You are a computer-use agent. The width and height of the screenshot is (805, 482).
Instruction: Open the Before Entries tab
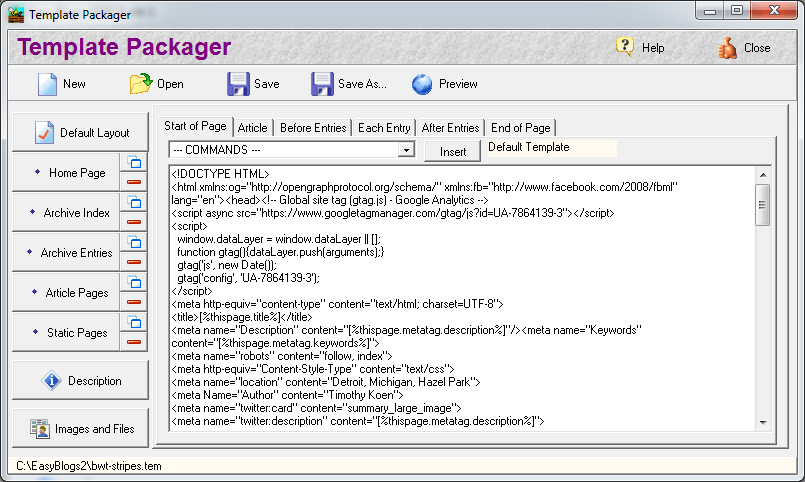pyautogui.click(x=313, y=128)
